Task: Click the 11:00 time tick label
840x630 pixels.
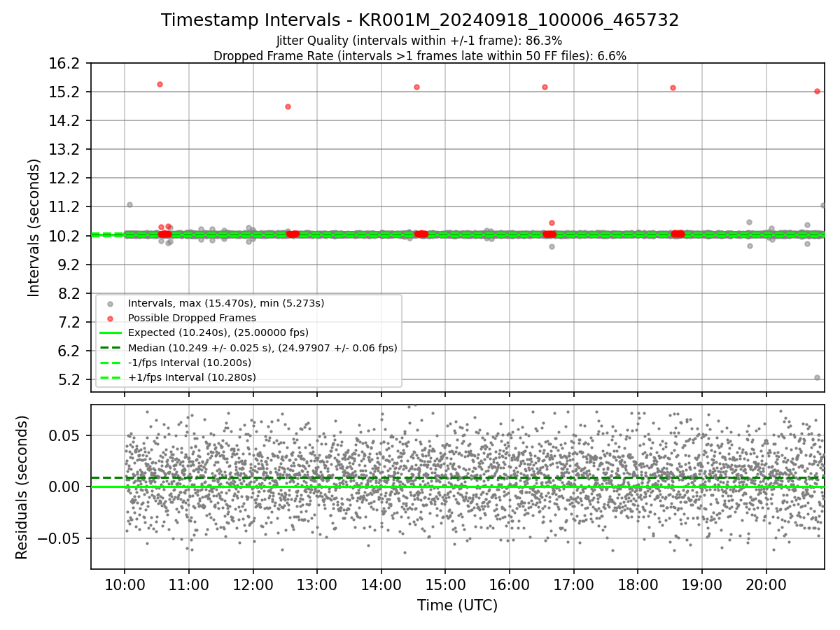Action: [x=188, y=584]
